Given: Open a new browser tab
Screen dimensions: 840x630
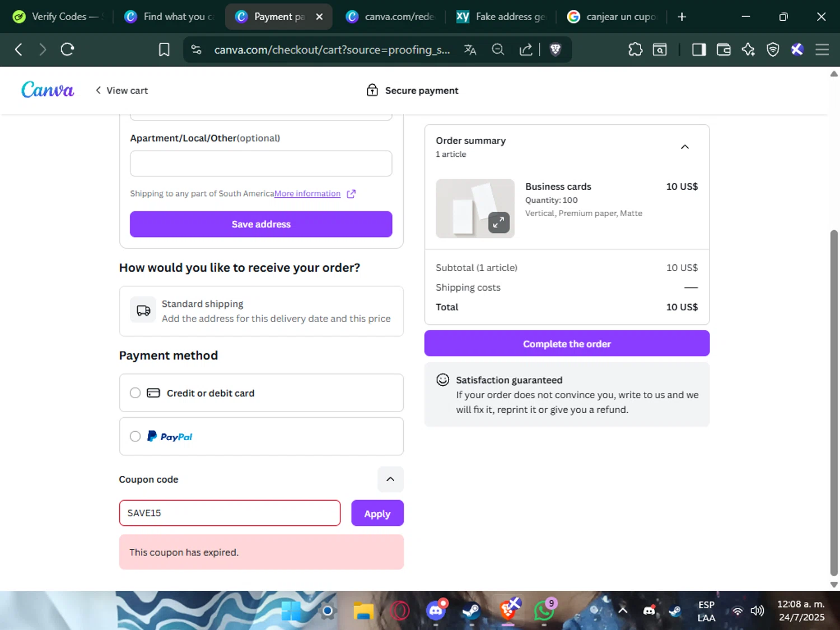Looking at the screenshot, I should click(x=682, y=17).
